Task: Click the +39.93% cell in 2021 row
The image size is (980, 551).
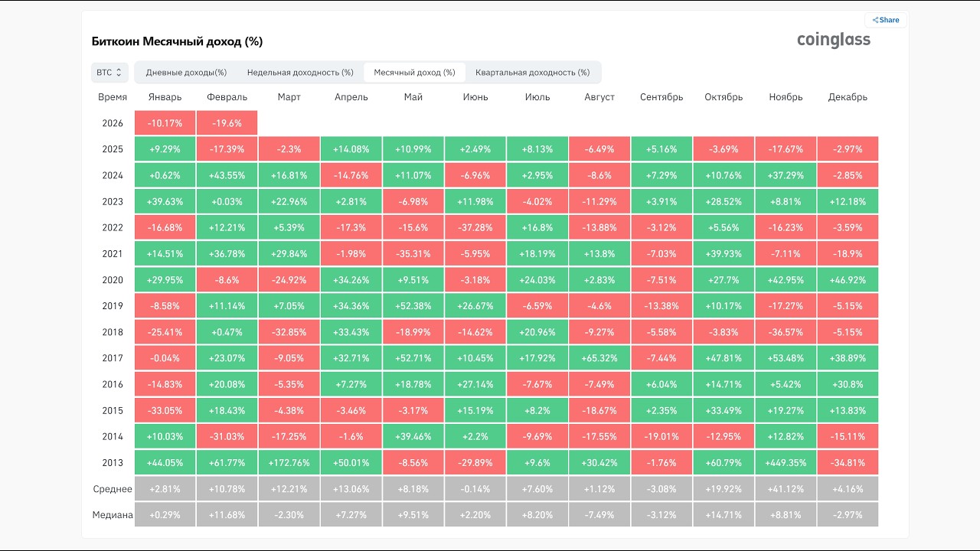Action: [x=724, y=254]
